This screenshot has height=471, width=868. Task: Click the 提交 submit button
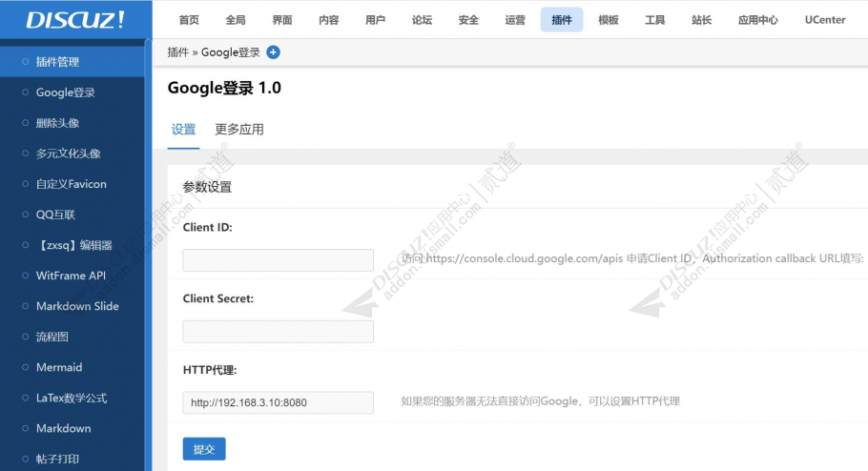(x=204, y=449)
